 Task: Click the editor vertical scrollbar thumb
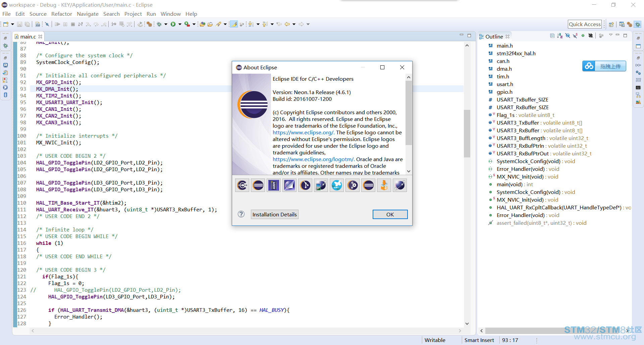(467, 133)
